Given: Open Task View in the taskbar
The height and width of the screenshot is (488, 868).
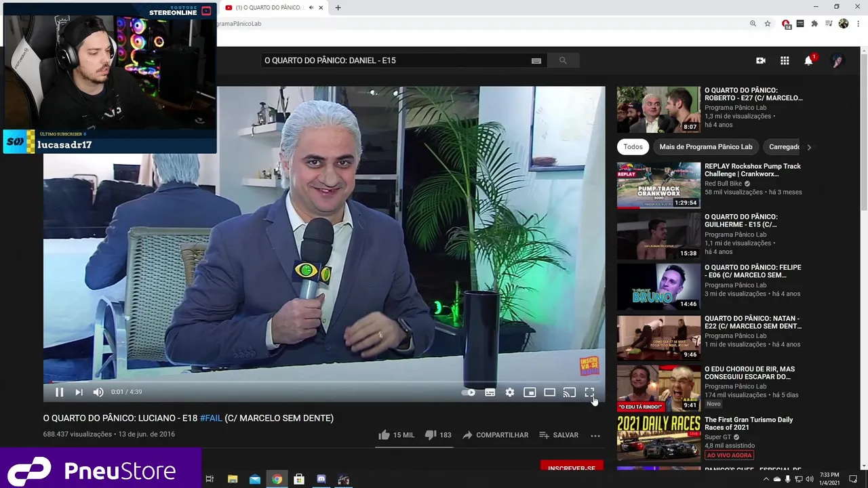Looking at the screenshot, I should click(210, 479).
